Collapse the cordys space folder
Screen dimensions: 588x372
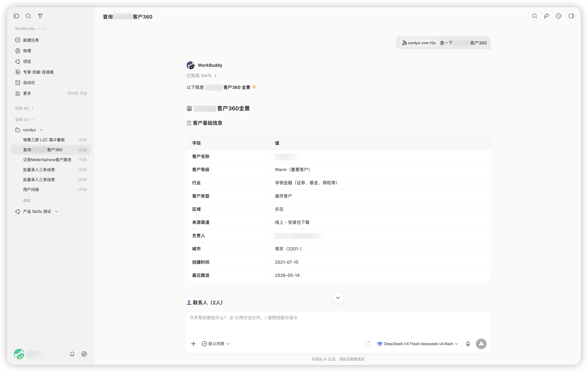[41, 130]
